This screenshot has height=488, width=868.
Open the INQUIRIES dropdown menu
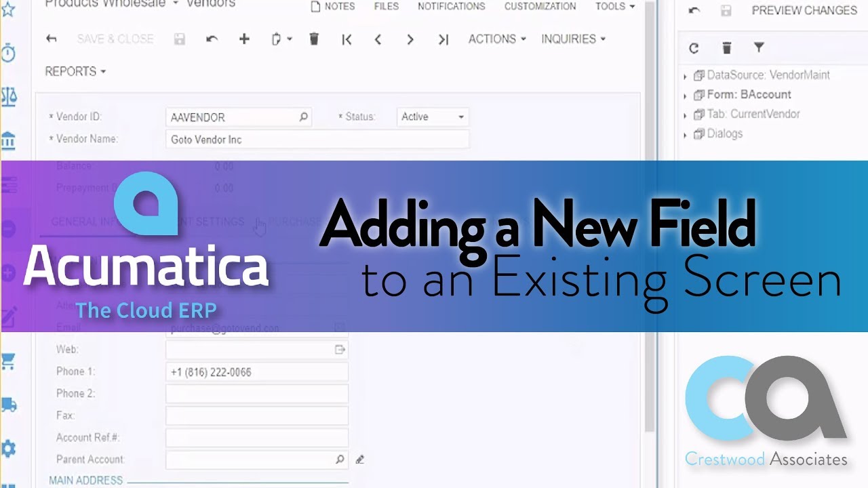(x=573, y=39)
